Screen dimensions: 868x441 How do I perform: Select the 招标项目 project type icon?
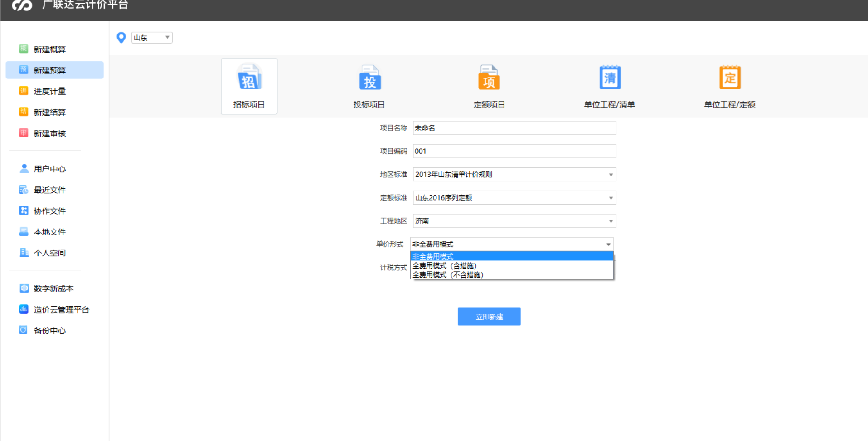249,78
